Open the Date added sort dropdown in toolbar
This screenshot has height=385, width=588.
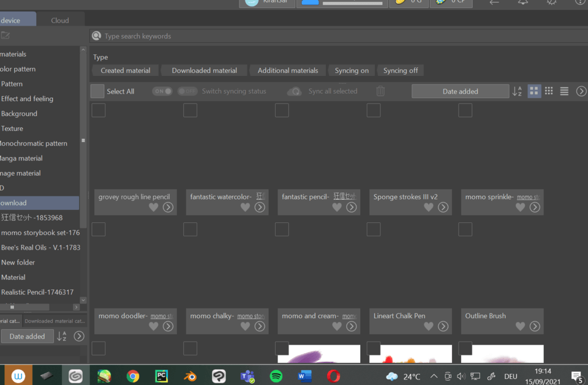pyautogui.click(x=460, y=91)
